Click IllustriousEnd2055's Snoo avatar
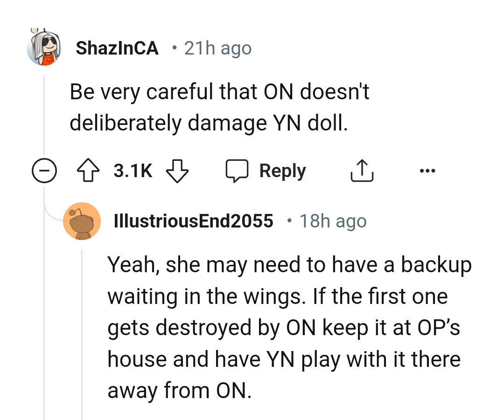This screenshot has height=420, width=504. pos(82,221)
